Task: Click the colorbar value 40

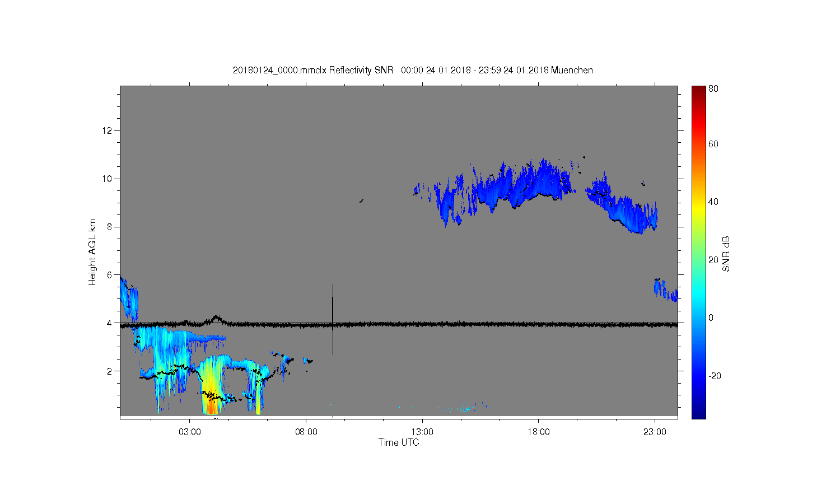Action: 713,202
